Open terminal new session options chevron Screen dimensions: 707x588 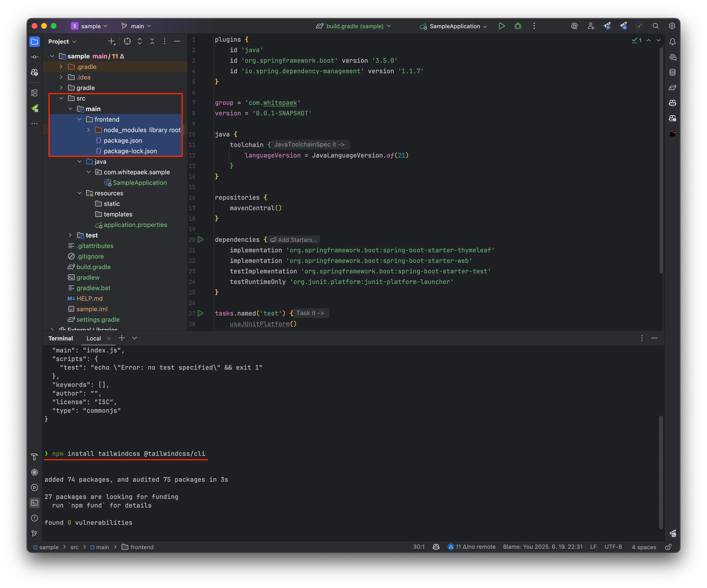click(x=134, y=338)
